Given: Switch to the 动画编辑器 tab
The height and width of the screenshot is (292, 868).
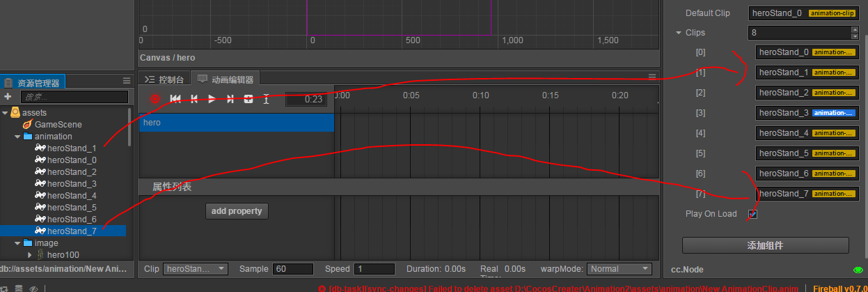Looking at the screenshot, I should pyautogui.click(x=226, y=79).
